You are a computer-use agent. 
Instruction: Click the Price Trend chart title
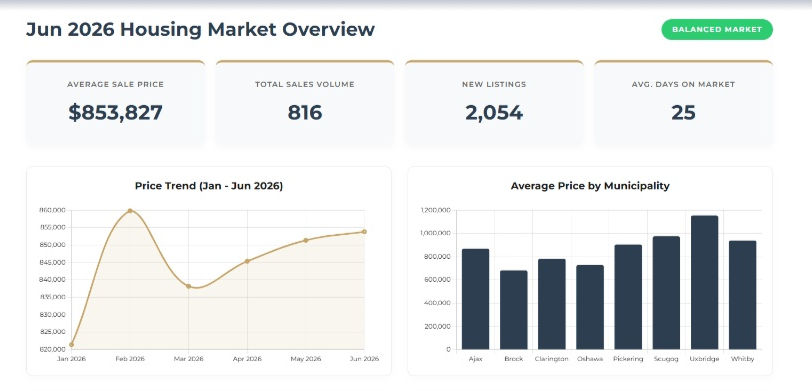[209, 185]
